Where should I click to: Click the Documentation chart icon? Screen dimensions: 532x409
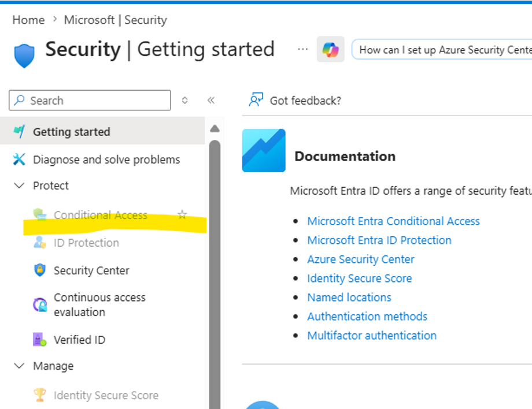coord(264,150)
